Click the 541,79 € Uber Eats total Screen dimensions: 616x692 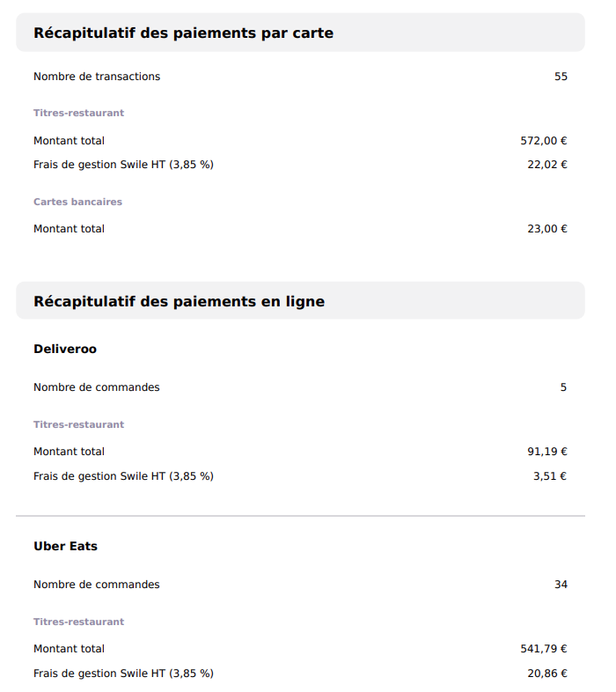(x=544, y=649)
